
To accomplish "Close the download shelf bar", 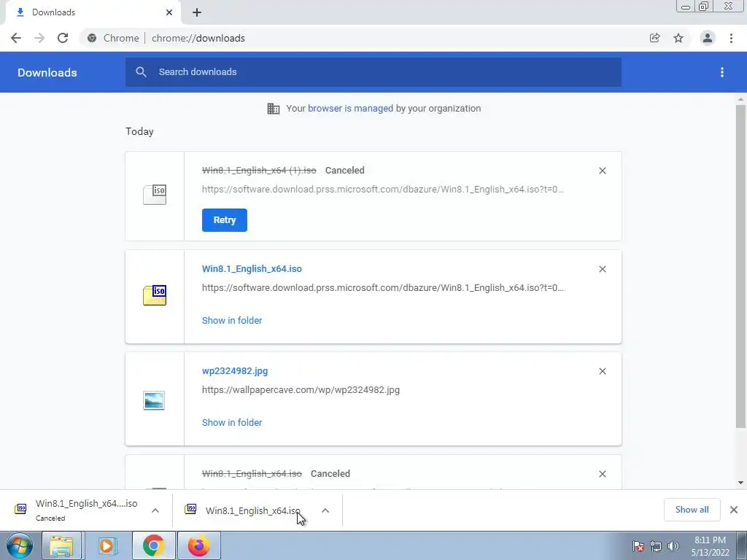I will (x=734, y=510).
